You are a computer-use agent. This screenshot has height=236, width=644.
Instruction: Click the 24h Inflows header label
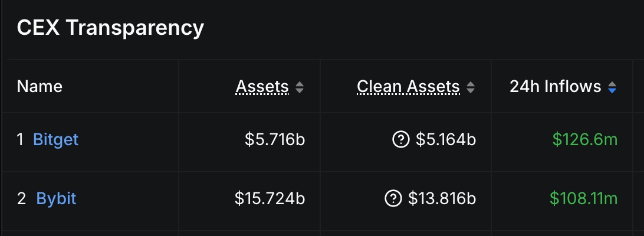pyautogui.click(x=555, y=87)
